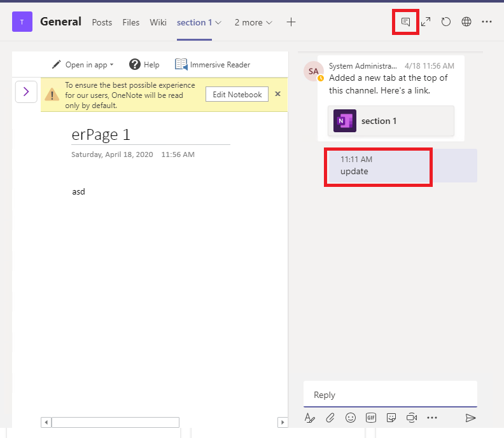Viewport: 504px width, 438px height.
Task: Click the SA user avatar
Action: 313,71
